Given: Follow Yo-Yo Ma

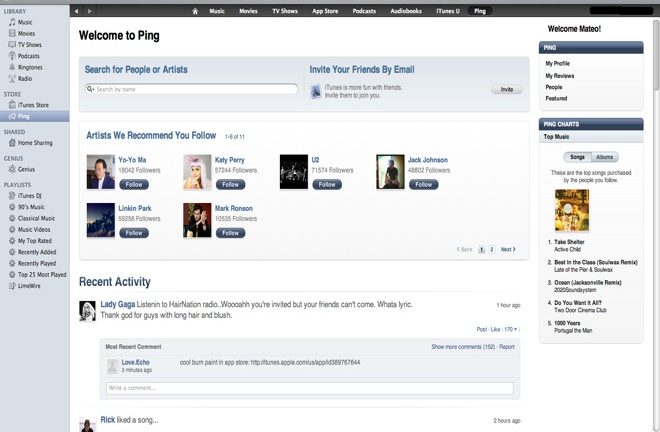Looking at the screenshot, I should (x=134, y=184).
